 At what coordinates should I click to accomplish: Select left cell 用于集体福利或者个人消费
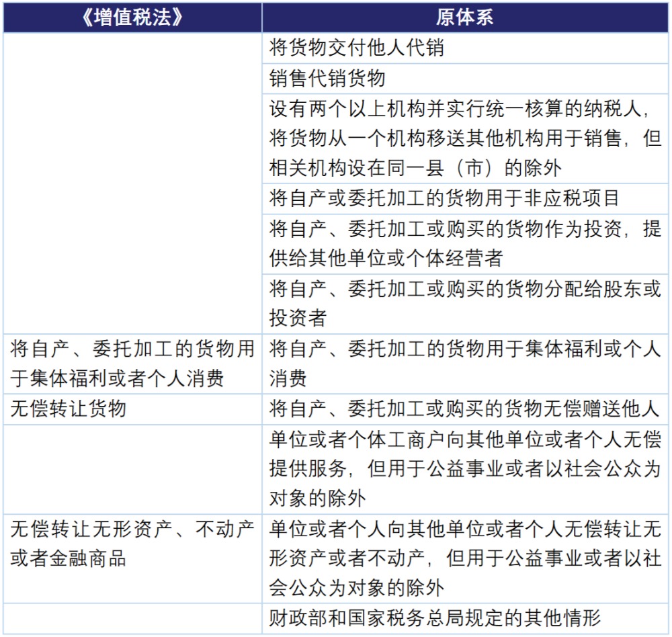click(x=132, y=363)
